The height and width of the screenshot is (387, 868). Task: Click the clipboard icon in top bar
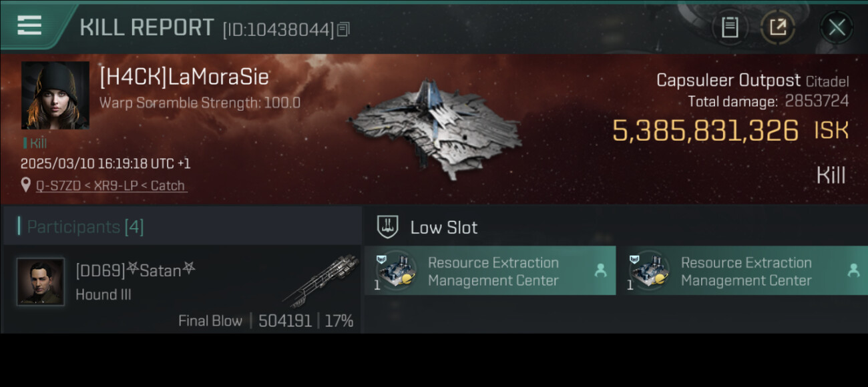point(730,27)
